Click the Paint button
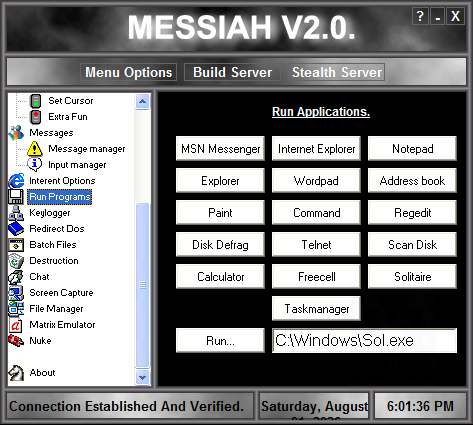The height and width of the screenshot is (425, 473). (220, 212)
